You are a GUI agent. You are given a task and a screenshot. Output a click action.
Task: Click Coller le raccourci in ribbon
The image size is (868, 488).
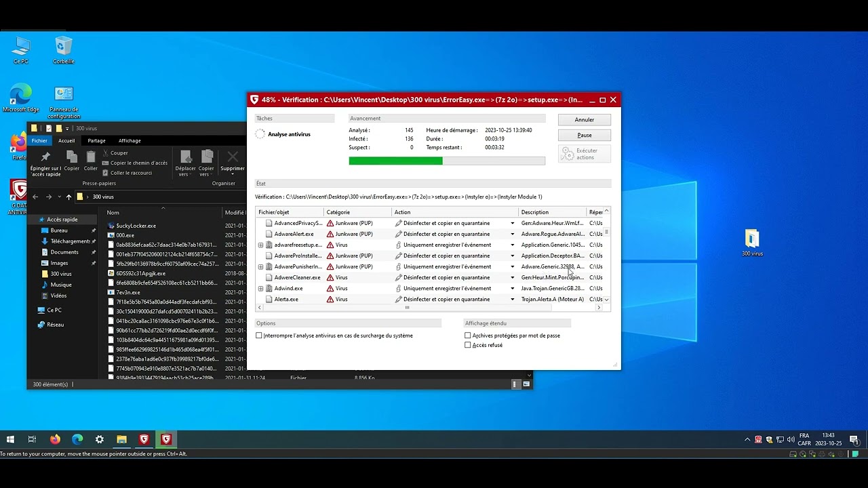pyautogui.click(x=127, y=173)
